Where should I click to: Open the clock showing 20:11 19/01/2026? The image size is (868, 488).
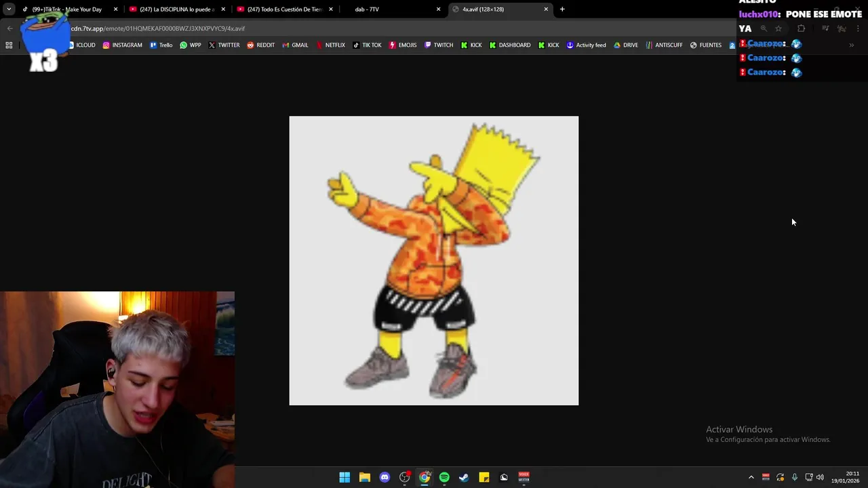(846, 477)
